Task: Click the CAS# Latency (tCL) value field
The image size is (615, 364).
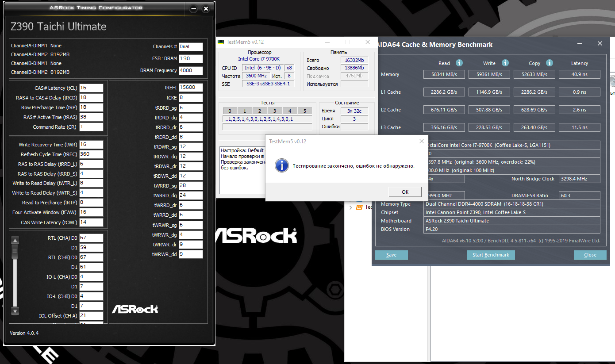Action: click(x=91, y=88)
